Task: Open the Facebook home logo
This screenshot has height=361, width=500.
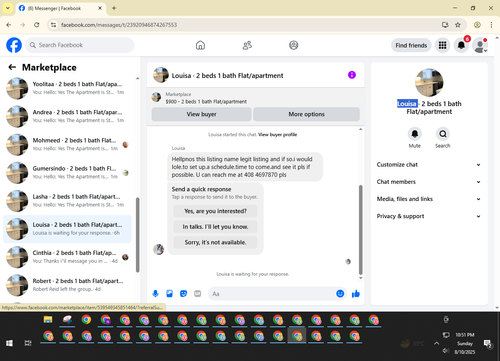Action: (x=14, y=45)
